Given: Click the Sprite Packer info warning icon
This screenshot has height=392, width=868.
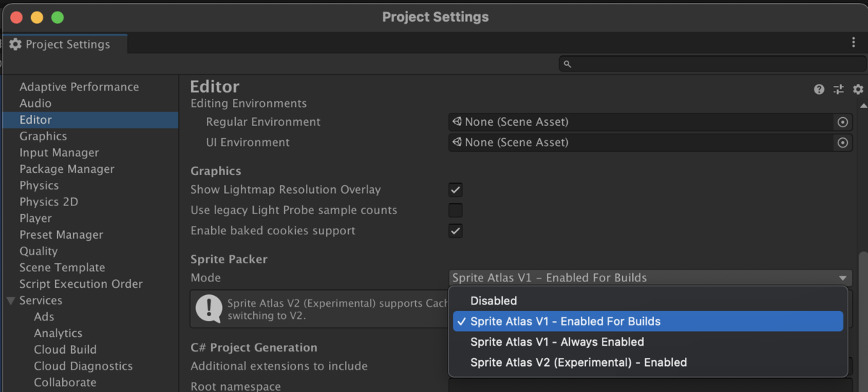Looking at the screenshot, I should [209, 309].
